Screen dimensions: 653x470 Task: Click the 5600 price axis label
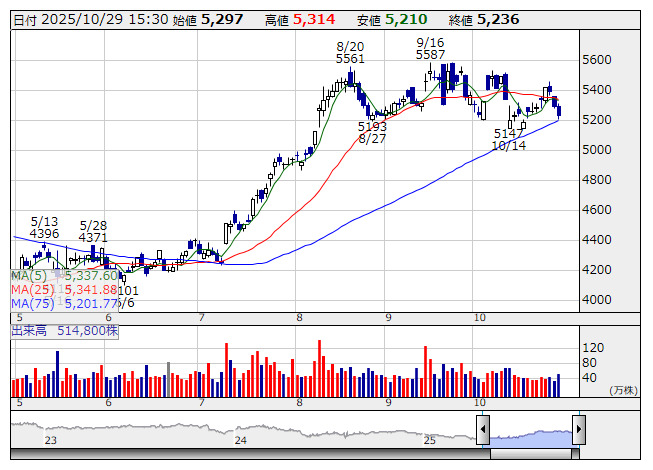597,60
